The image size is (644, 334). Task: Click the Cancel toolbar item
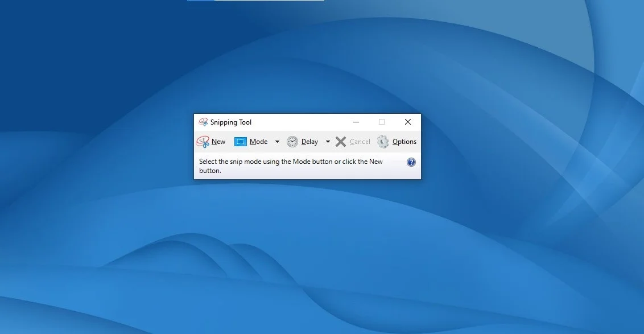coord(361,141)
